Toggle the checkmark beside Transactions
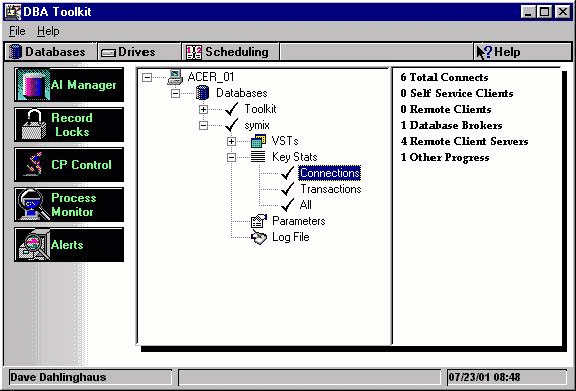The image size is (576, 391). [x=288, y=189]
